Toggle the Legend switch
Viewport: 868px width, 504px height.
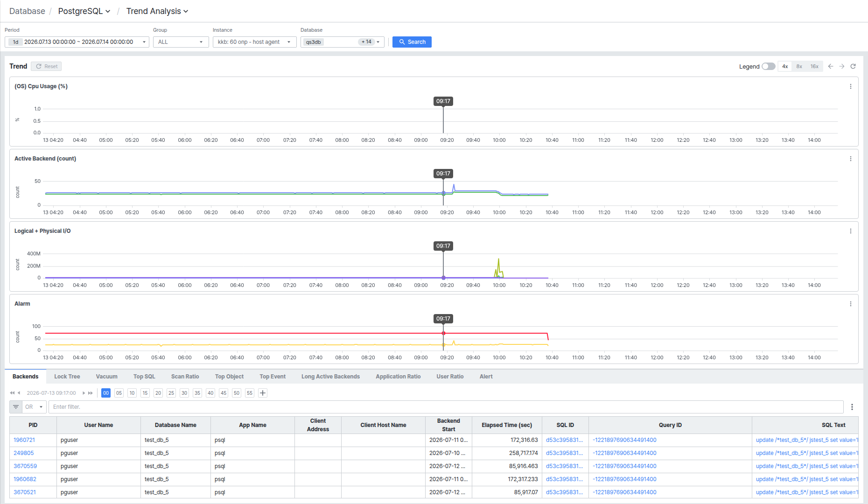pos(769,66)
